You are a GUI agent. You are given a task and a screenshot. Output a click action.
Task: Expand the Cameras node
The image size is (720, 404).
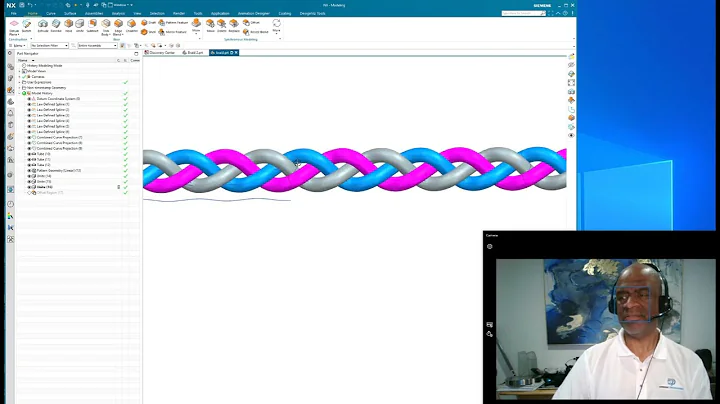[x=19, y=77]
